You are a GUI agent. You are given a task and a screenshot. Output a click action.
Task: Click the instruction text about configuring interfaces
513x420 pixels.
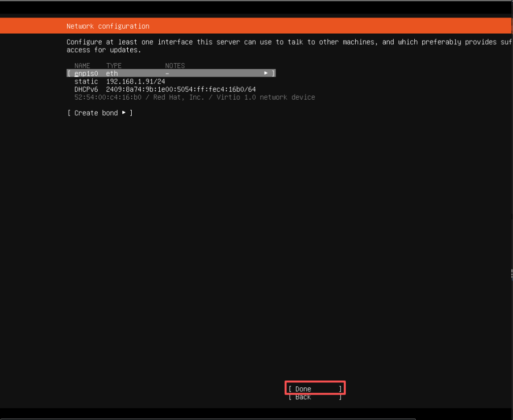(x=200, y=46)
